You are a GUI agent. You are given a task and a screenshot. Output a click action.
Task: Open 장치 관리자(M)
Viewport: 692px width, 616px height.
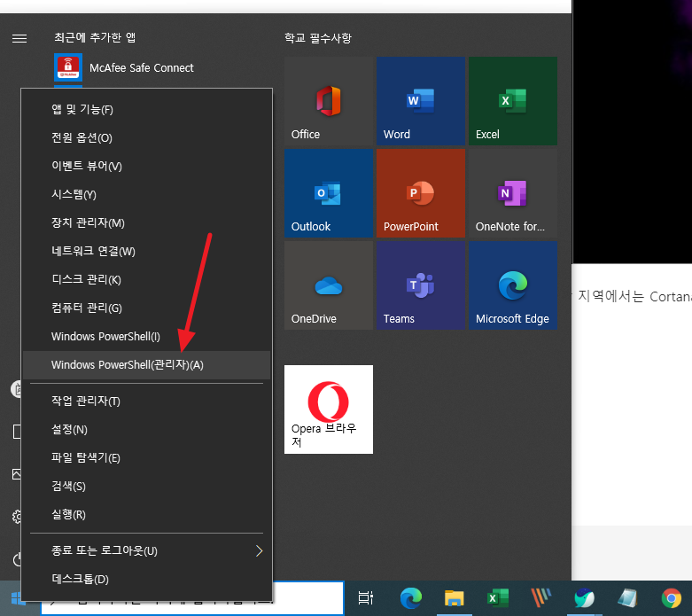click(146, 223)
